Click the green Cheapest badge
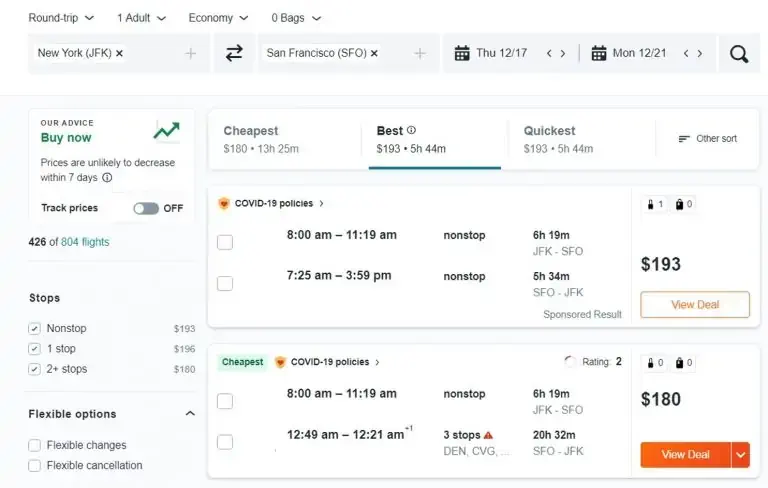 pyautogui.click(x=242, y=362)
